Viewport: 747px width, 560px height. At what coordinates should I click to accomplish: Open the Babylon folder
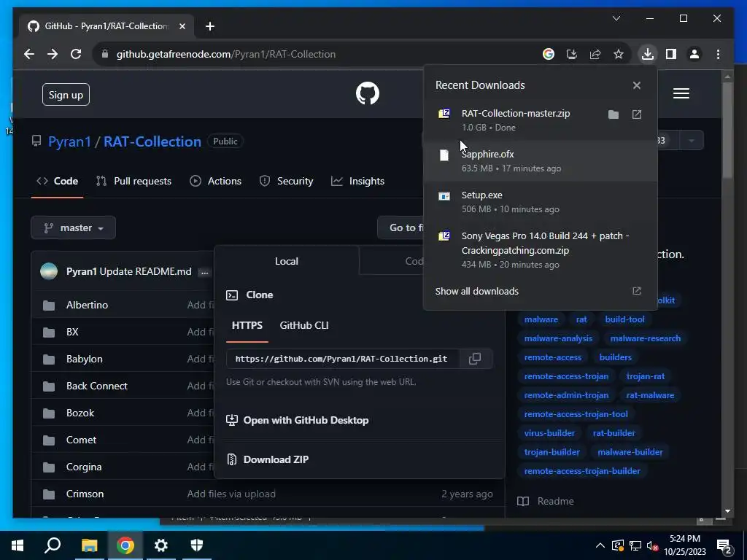pyautogui.click(x=85, y=359)
